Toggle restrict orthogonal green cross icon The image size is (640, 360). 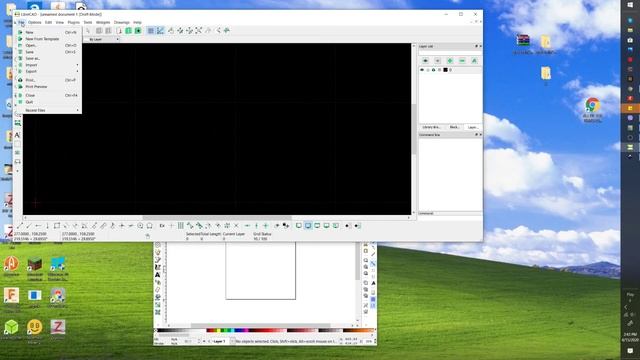click(x=266, y=226)
